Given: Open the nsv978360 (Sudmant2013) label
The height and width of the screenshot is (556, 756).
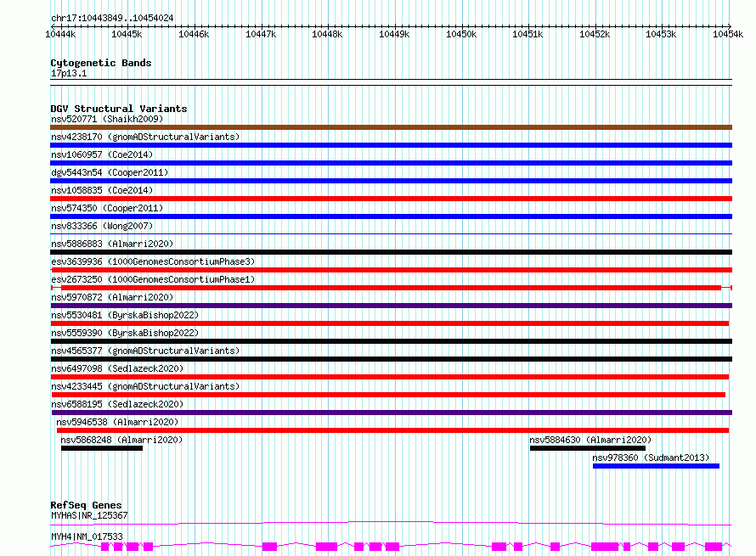Looking at the screenshot, I should click(x=651, y=458).
